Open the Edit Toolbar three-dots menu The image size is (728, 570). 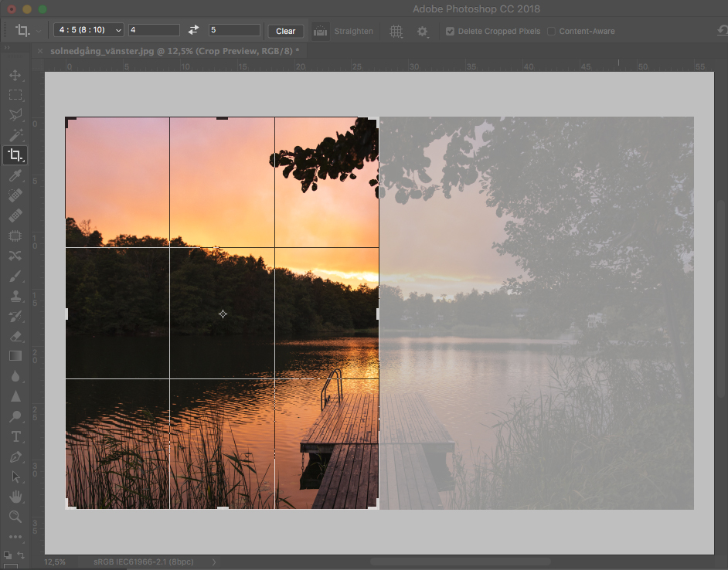[x=15, y=537]
